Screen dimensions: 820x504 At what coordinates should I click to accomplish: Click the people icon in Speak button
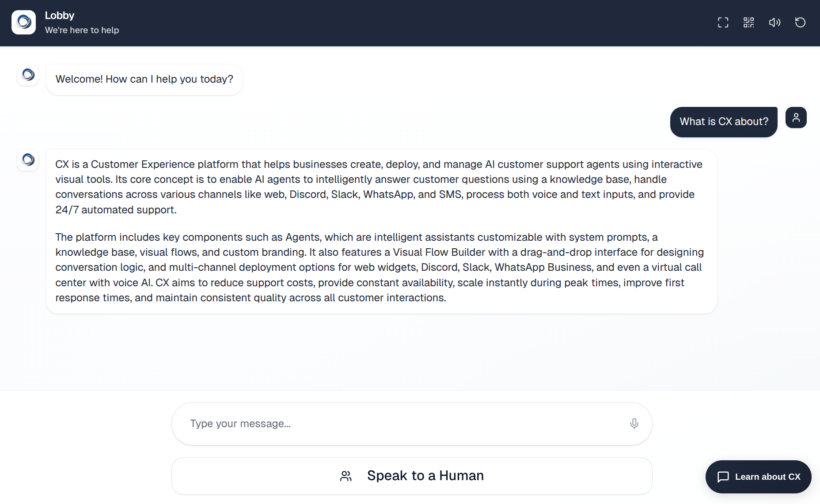pyautogui.click(x=346, y=476)
